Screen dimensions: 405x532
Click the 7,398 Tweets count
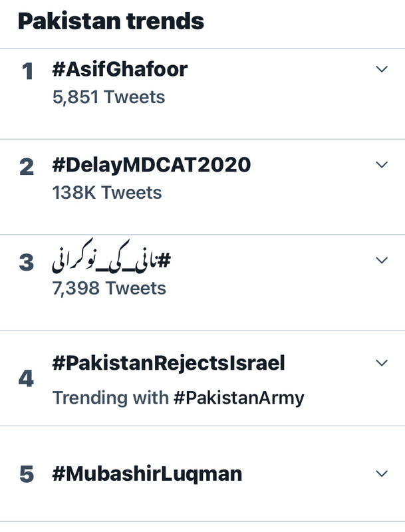point(109,289)
